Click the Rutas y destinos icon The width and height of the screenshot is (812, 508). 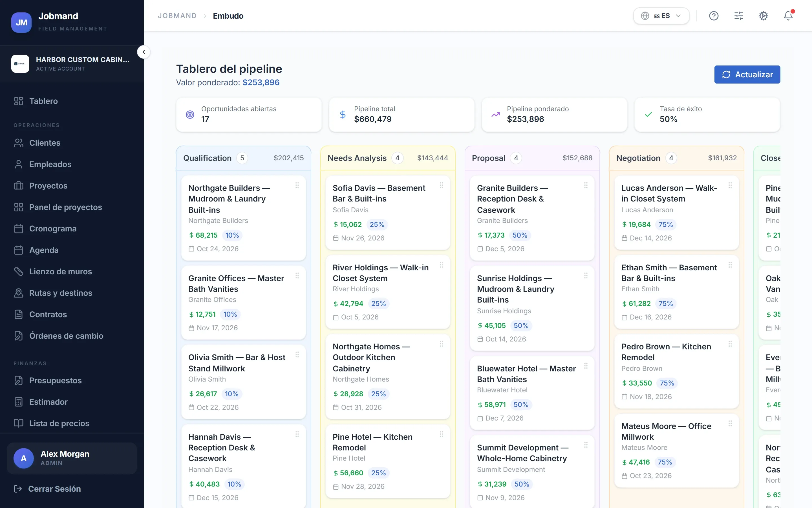coord(18,293)
